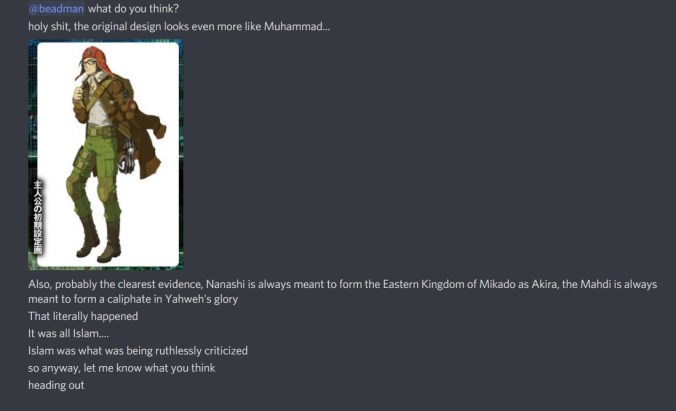Click the "what do you think?" message text
Image resolution: width=676 pixels, height=411 pixels.
(133, 9)
